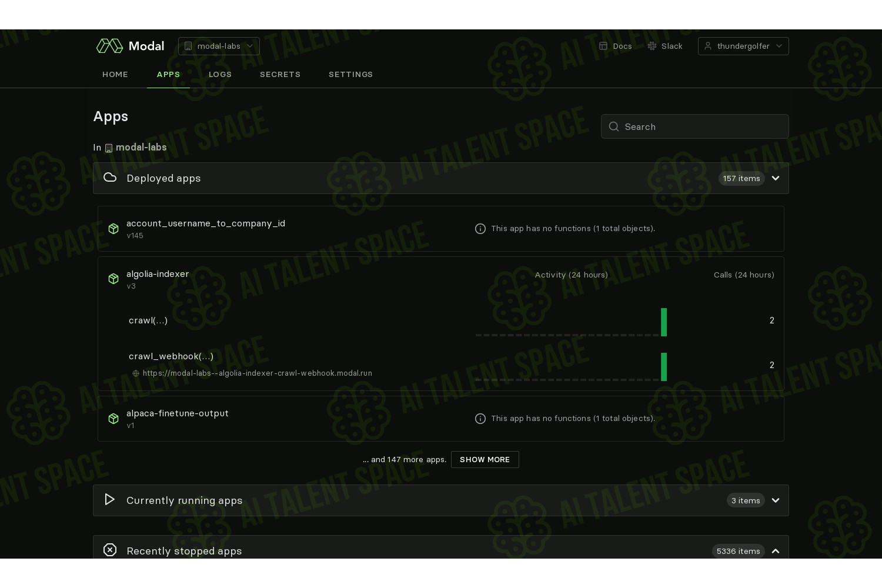Click the user avatar icon beside thundergolfer
The height and width of the screenshot is (588, 882).
point(708,46)
